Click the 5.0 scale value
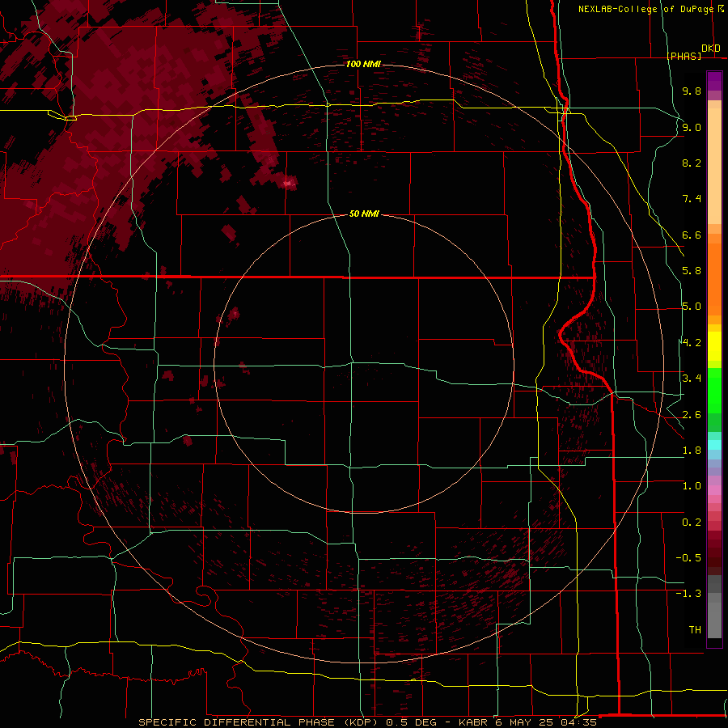The height and width of the screenshot is (728, 728). click(x=692, y=307)
